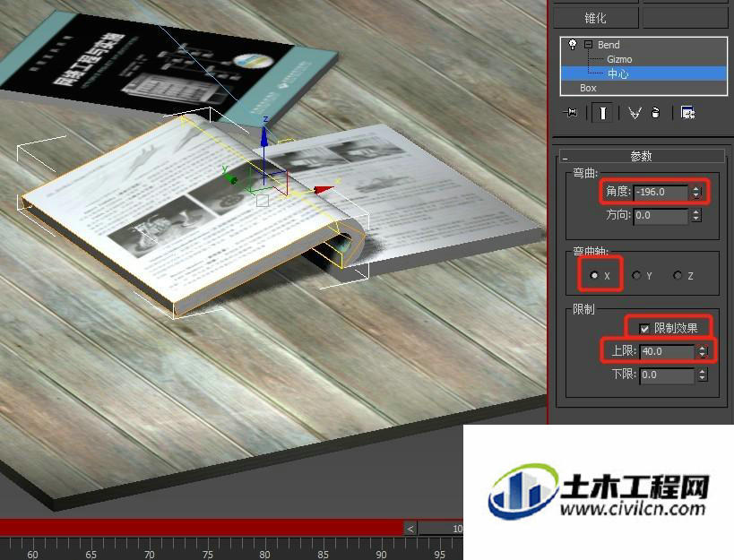Select the Bend modifier in the stack
734x560 pixels.
click(x=608, y=45)
